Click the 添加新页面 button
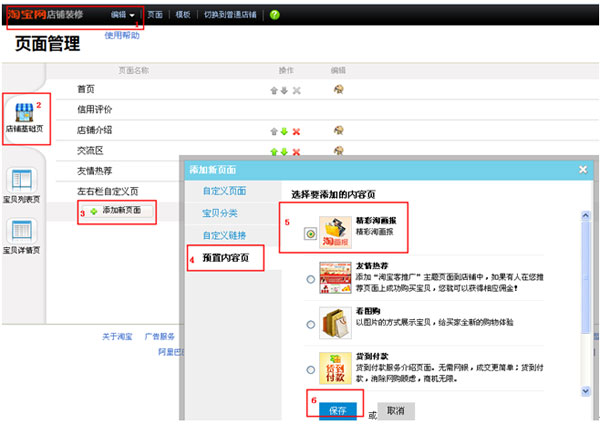600x425 pixels. pos(118,211)
